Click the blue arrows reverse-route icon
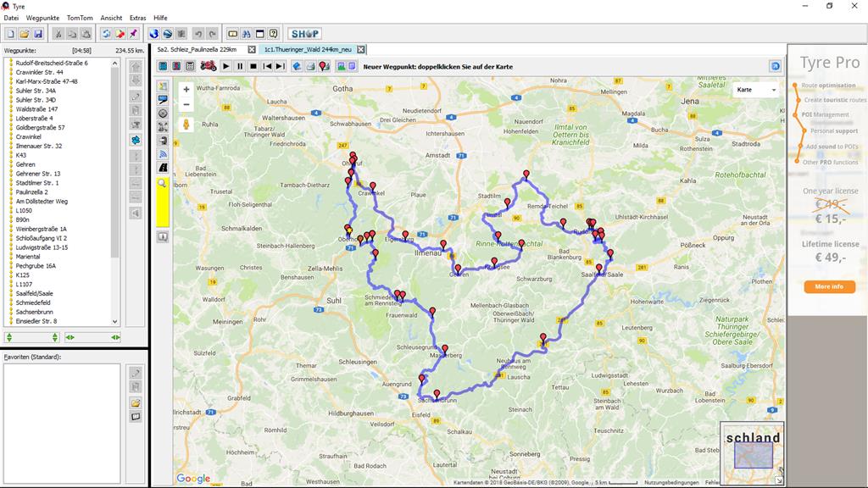Image resolution: width=868 pixels, height=488 pixels. coord(136,140)
